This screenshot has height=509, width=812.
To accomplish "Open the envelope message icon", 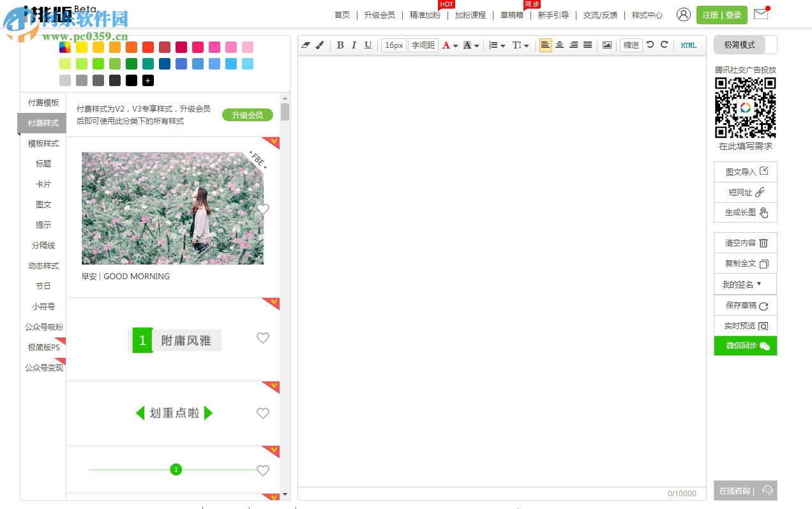I will [760, 14].
